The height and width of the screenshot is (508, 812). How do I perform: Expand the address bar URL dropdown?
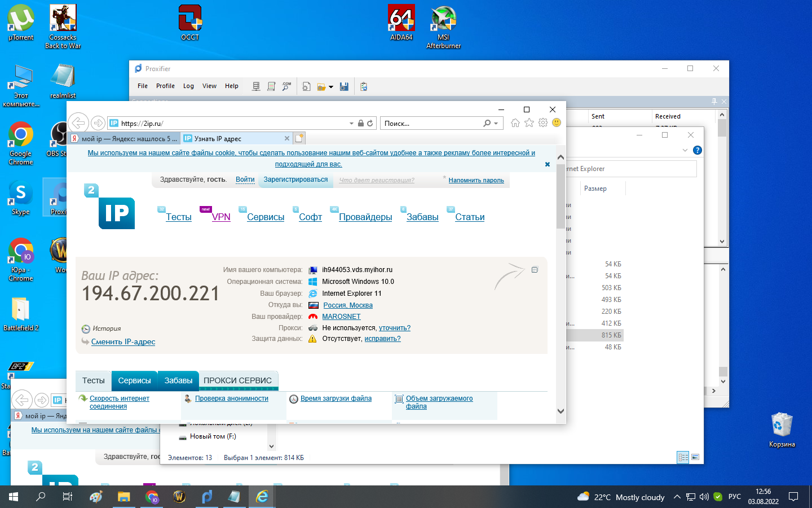click(351, 123)
